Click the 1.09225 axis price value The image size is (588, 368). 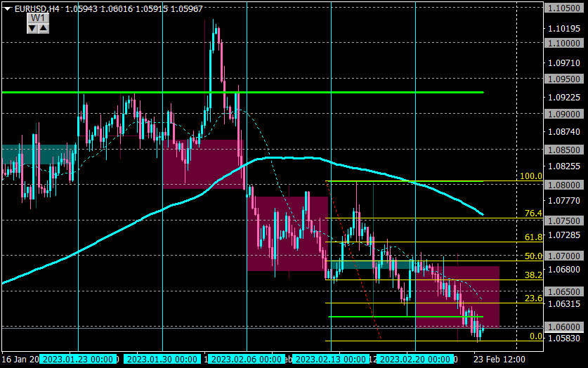coord(564,98)
